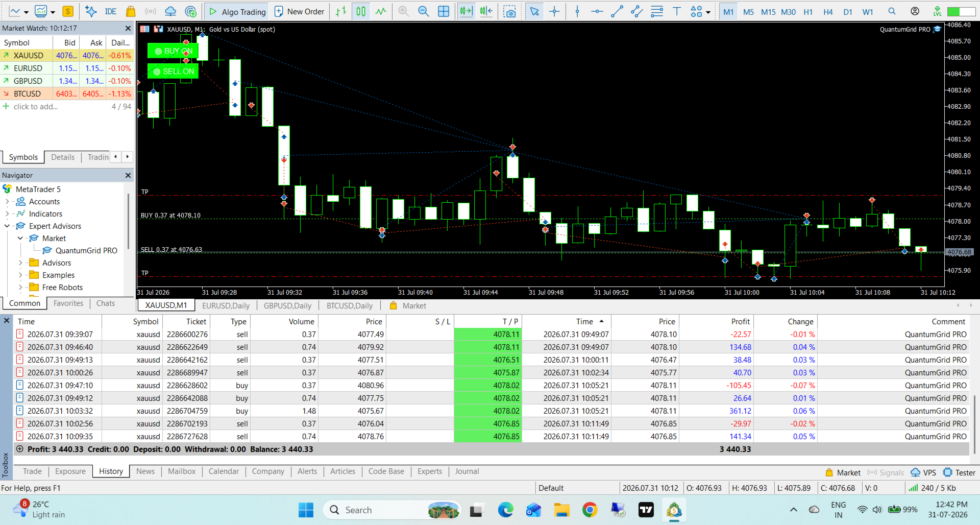Toggle the BUY ON button on chart

[173, 51]
